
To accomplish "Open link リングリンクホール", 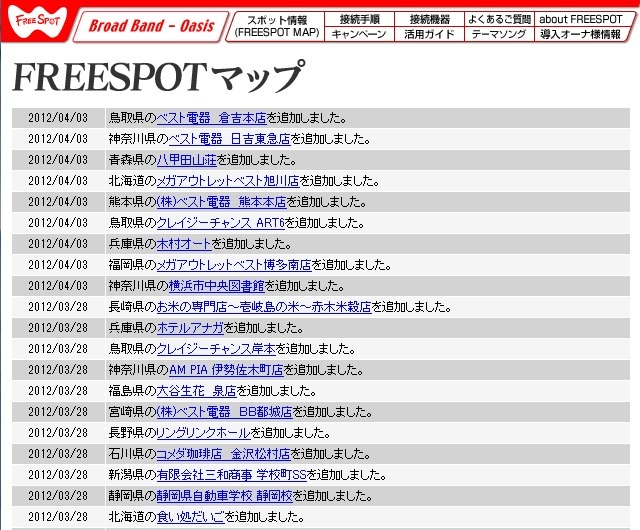I will point(204,433).
